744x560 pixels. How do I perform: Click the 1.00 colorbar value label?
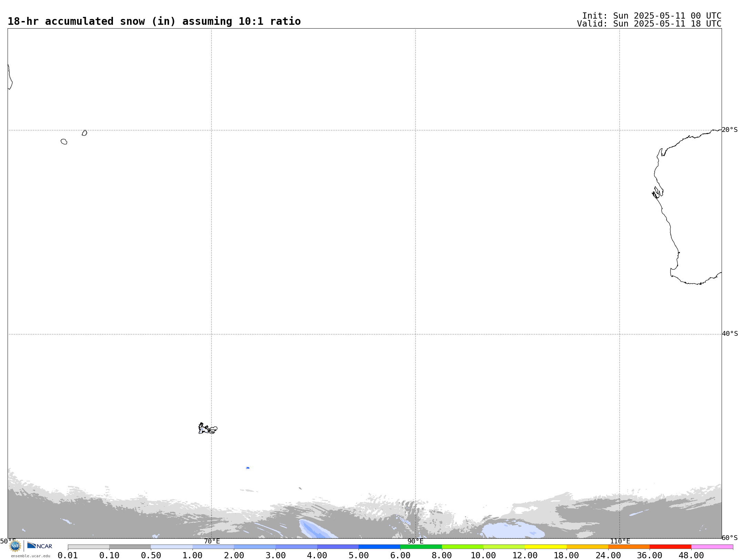pyautogui.click(x=192, y=555)
